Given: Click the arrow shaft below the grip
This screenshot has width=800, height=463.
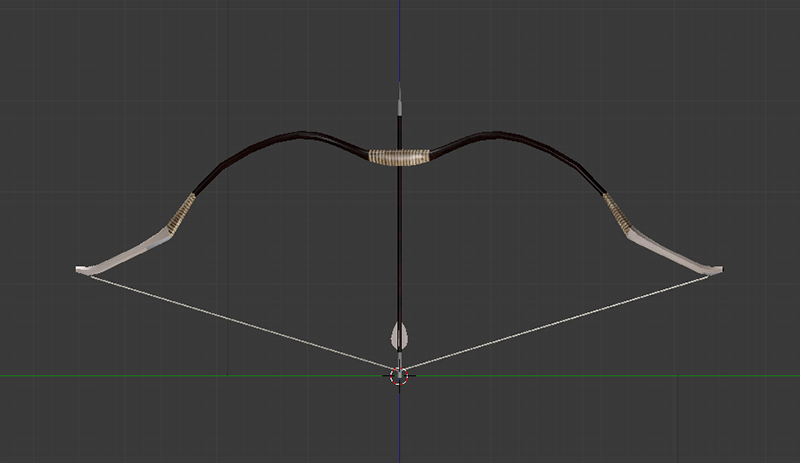Looking at the screenshot, I should (x=399, y=242).
